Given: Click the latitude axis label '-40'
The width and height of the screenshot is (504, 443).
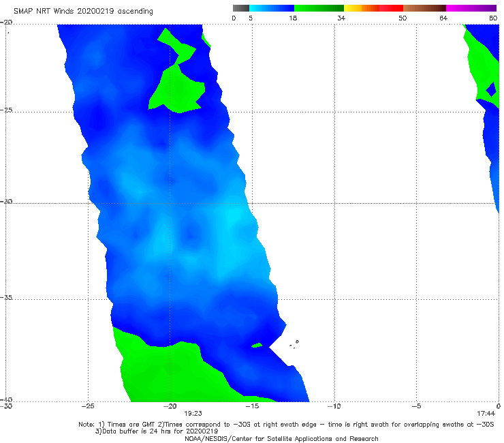Looking at the screenshot, I should (6, 399).
